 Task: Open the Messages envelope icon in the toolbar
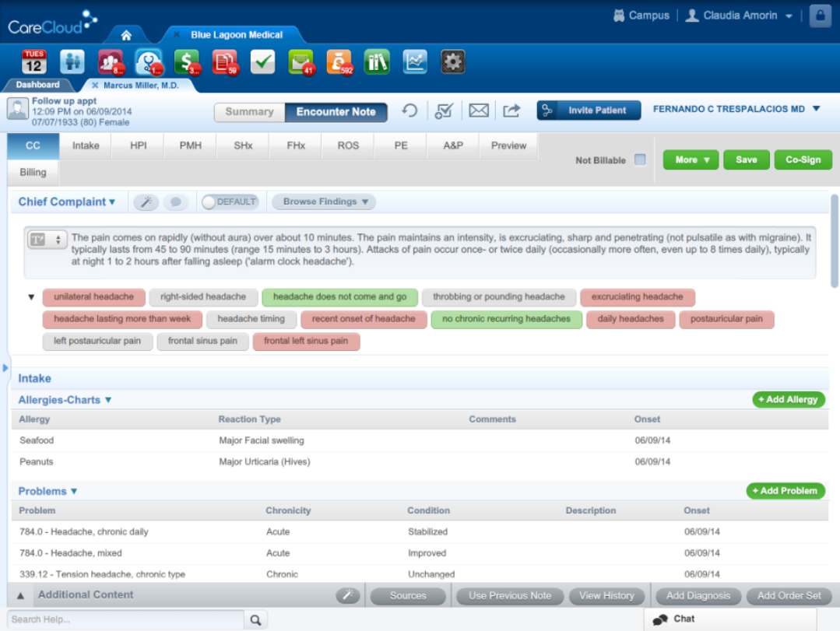301,61
